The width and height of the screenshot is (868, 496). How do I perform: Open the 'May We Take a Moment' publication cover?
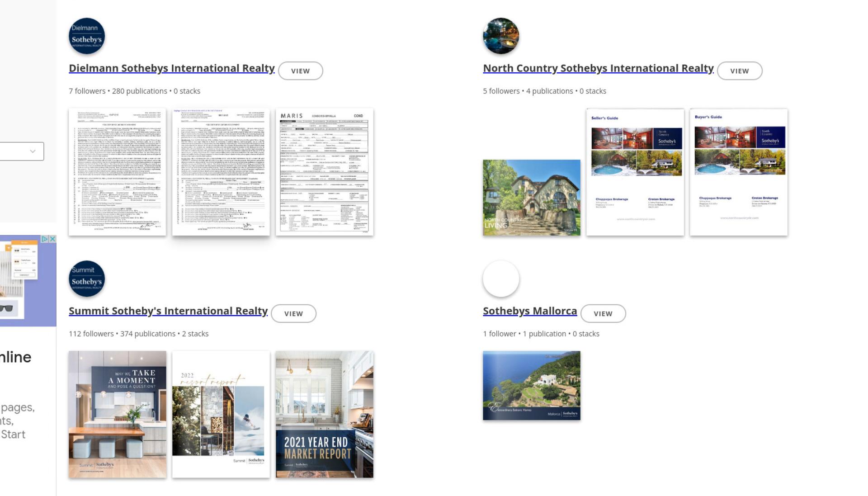point(118,415)
